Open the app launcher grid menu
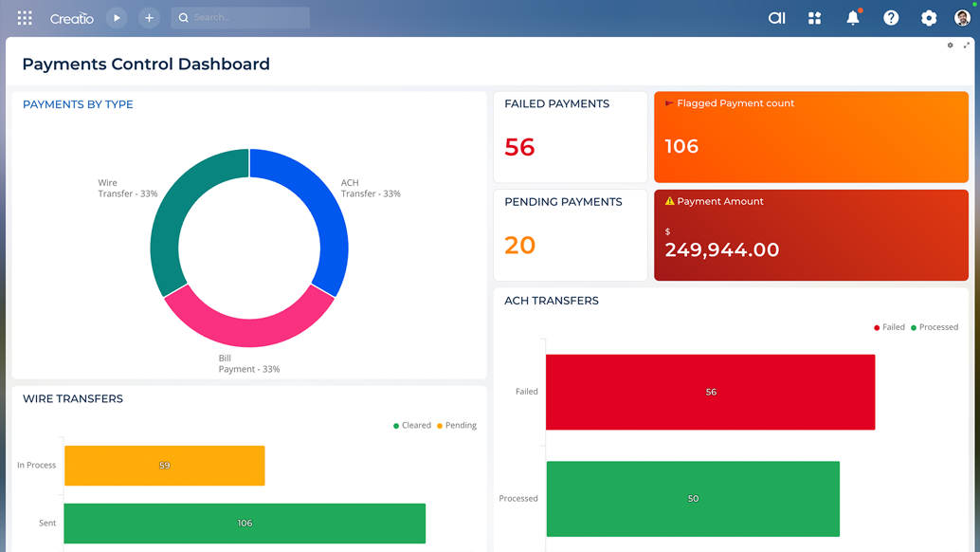Screen dimensions: 980x552 tap(25, 18)
